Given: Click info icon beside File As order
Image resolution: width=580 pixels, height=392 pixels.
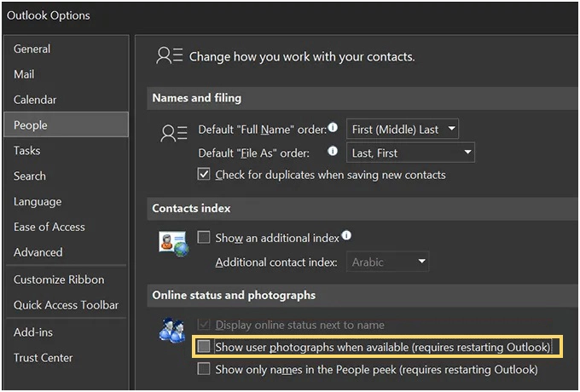Looking at the screenshot, I should point(333,151).
